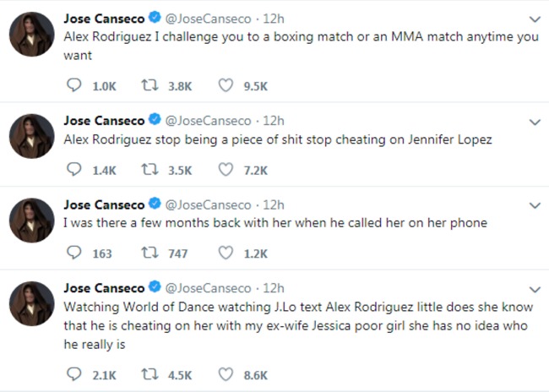The width and height of the screenshot is (549, 392).
Task: Like the tweet with 7.2K likes
Action: (226, 170)
